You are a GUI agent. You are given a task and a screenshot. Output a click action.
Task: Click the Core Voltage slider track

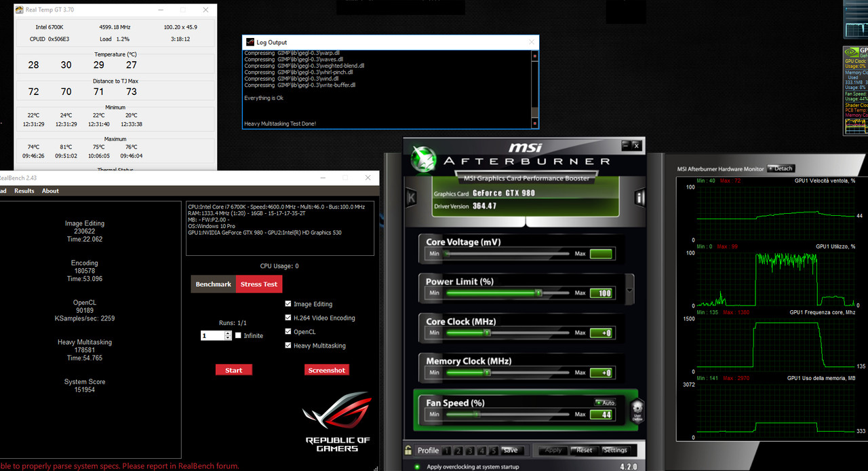[508, 254]
